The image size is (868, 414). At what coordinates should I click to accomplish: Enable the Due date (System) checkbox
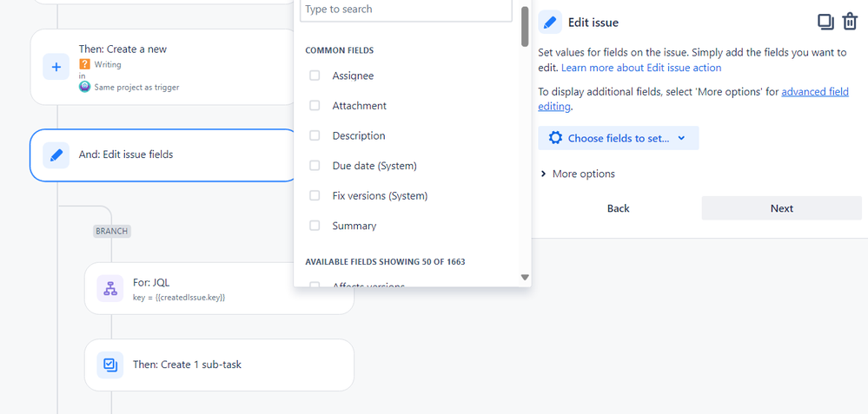coord(315,165)
